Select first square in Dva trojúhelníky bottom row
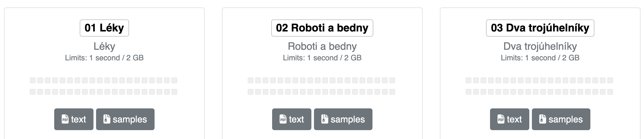The image size is (644, 139). [469, 92]
